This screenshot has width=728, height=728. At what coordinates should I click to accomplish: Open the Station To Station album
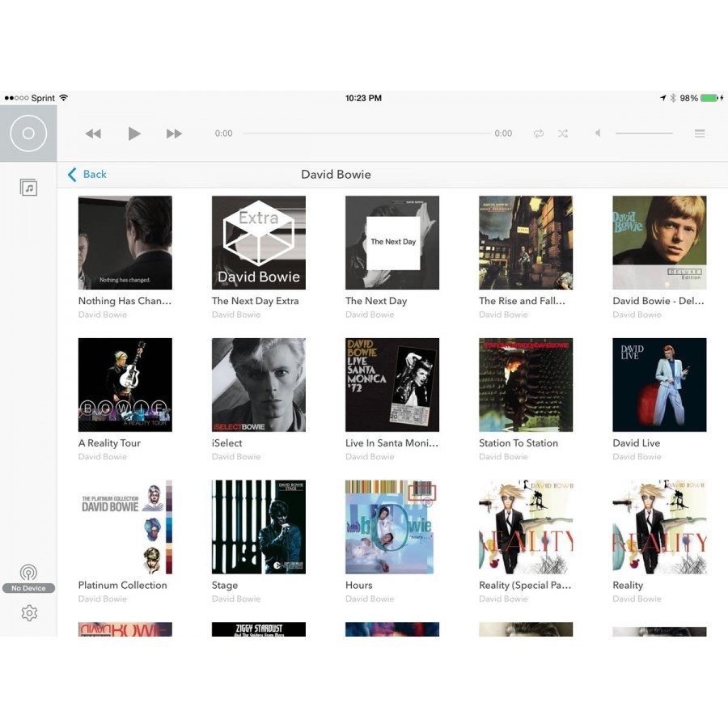click(x=526, y=385)
